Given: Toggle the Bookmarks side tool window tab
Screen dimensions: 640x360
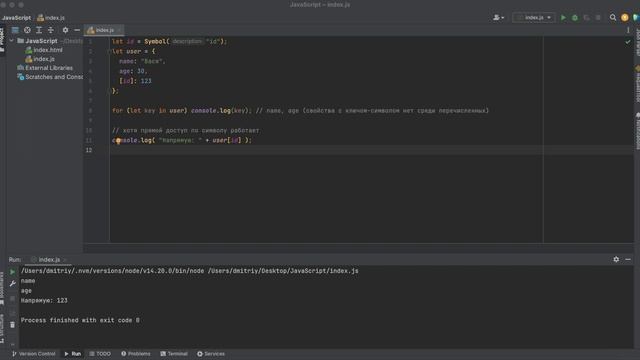Looking at the screenshot, I should click(2, 289).
